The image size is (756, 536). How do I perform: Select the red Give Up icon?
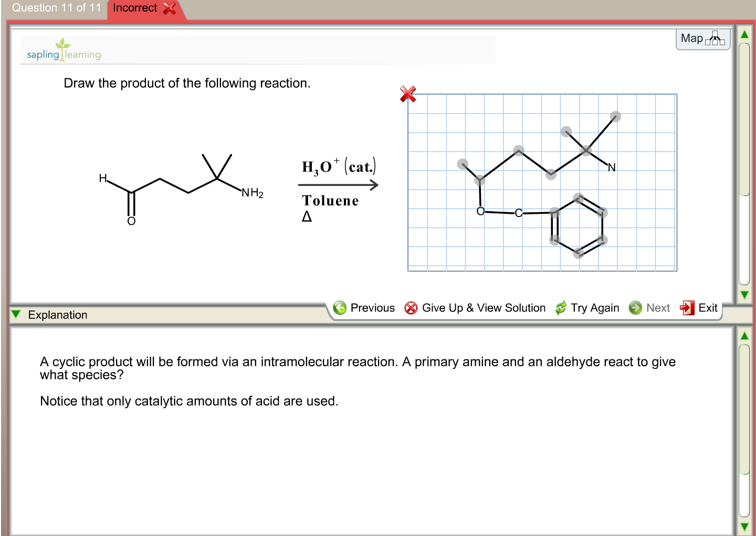coord(411,308)
